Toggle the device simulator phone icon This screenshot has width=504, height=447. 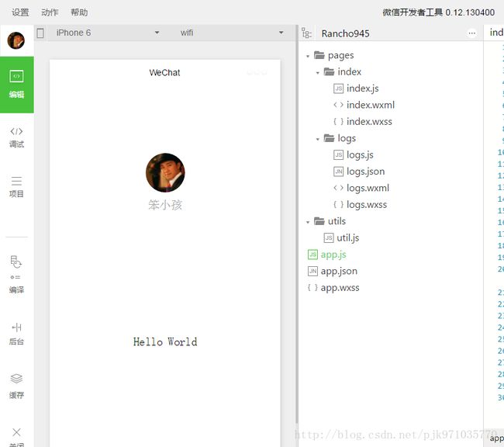pos(40,33)
